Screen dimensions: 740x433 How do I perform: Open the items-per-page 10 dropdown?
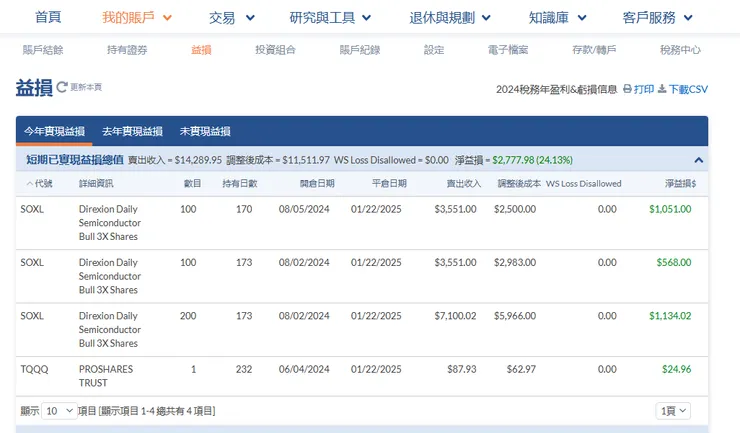59,411
